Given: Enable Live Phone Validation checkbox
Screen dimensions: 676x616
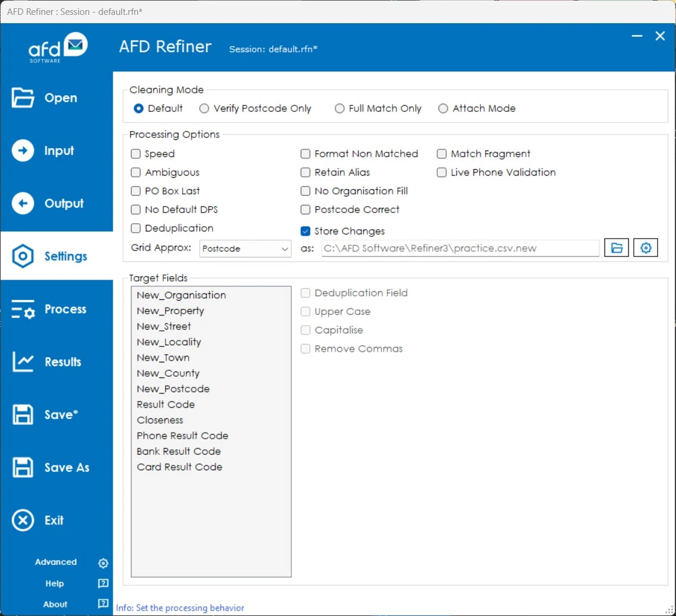Looking at the screenshot, I should tap(441, 173).
